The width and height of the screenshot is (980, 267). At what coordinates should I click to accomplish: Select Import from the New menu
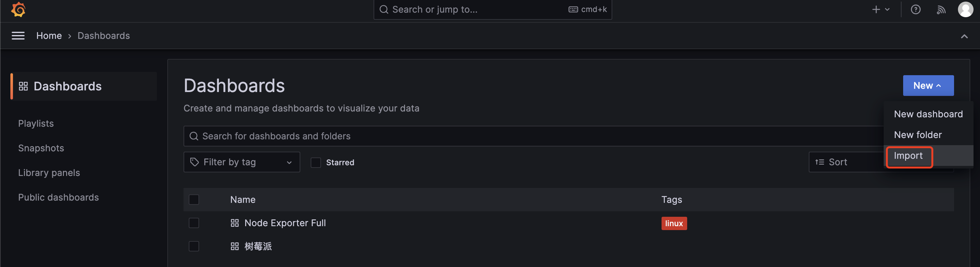908,156
